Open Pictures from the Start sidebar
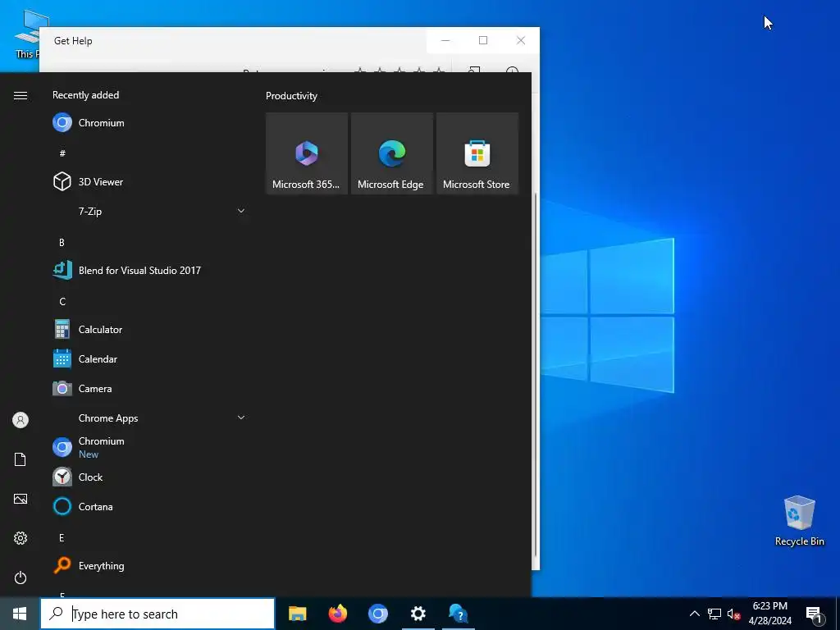The width and height of the screenshot is (840, 630). [21, 499]
